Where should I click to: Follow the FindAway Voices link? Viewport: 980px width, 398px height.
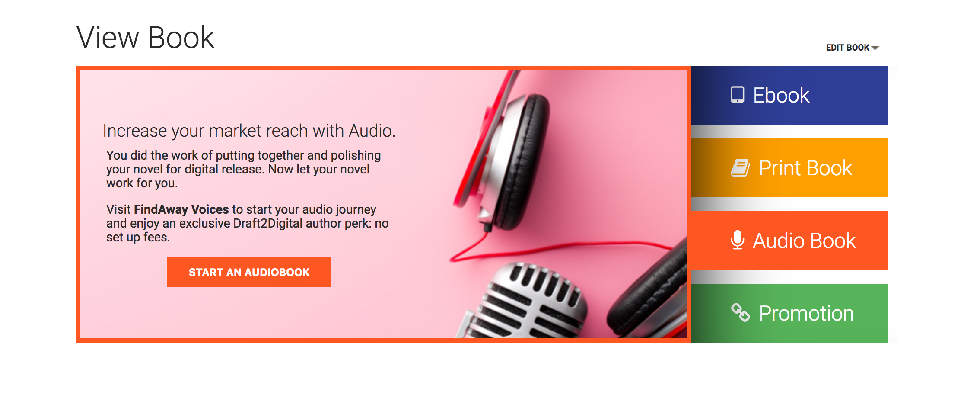coord(181,209)
